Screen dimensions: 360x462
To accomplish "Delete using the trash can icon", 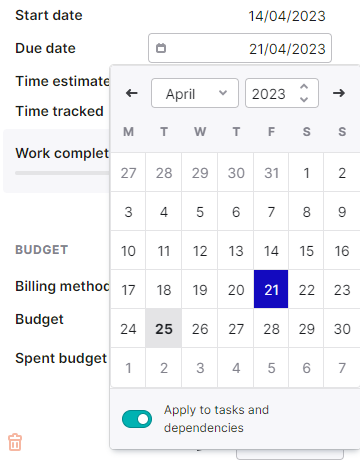I will point(15,442).
